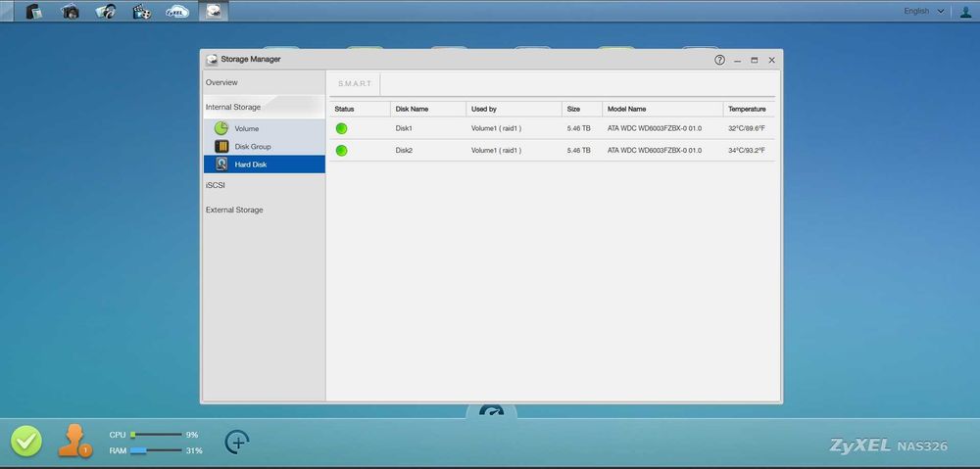Viewport: 980px width, 469px height.
Task: Click Disk1's model name cell
Action: click(x=655, y=128)
